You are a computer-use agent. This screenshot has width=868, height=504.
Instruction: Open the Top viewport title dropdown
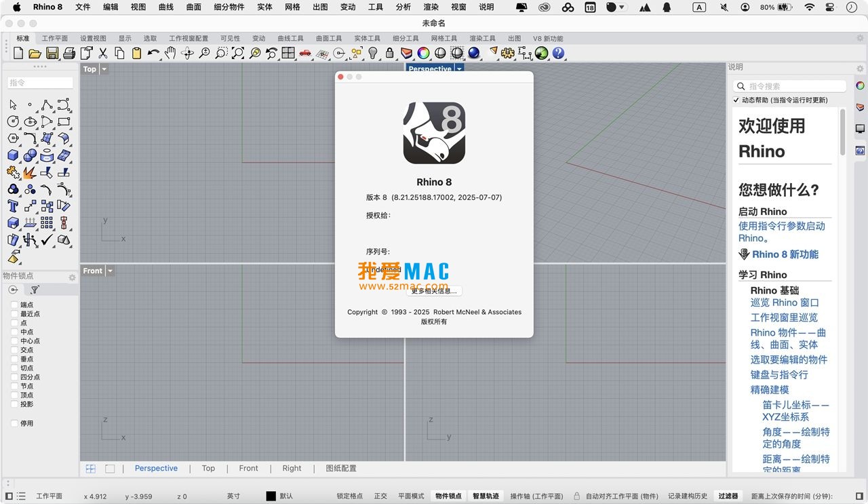tap(103, 69)
